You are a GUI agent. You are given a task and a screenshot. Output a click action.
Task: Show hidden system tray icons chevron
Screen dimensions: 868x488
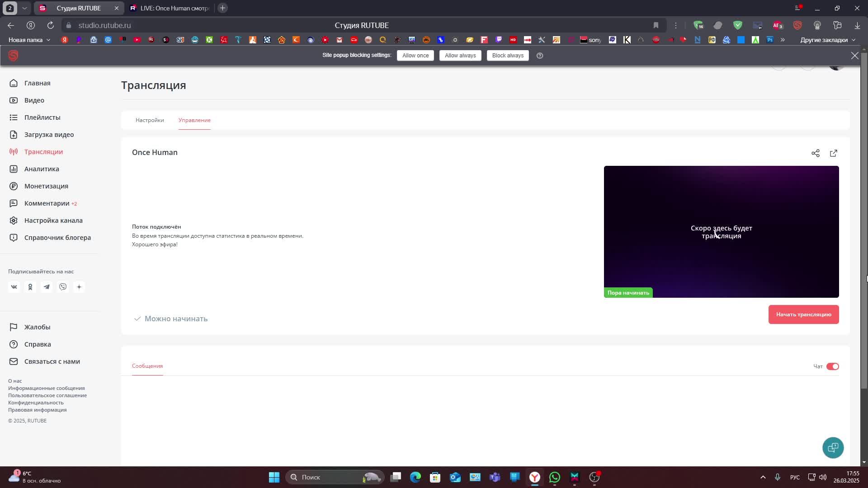click(763, 477)
